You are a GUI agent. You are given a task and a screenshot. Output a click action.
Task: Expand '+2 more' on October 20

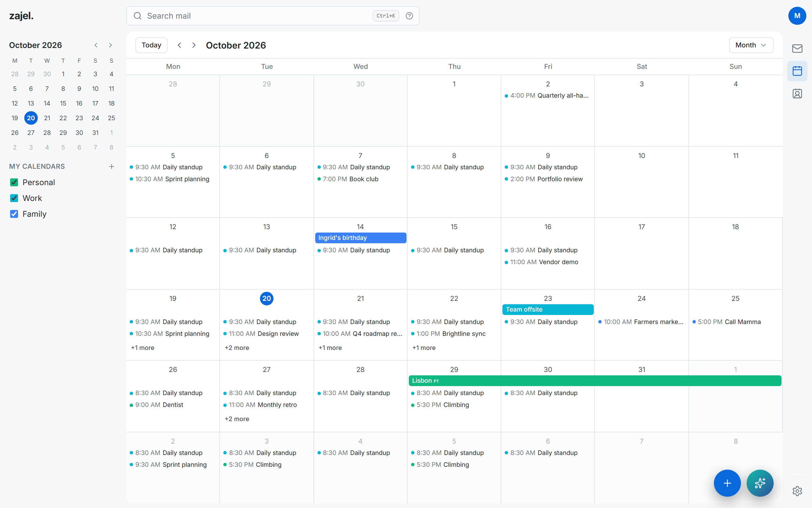(237, 348)
